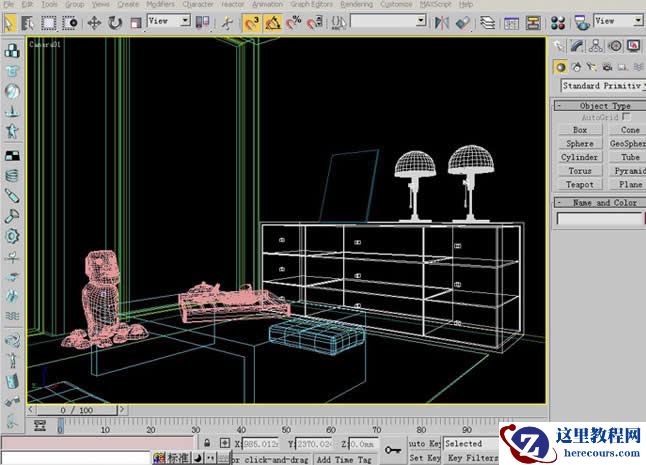Viewport: 646px width, 465px height.
Task: Select the Rotate tool in toolbar
Action: point(115,21)
